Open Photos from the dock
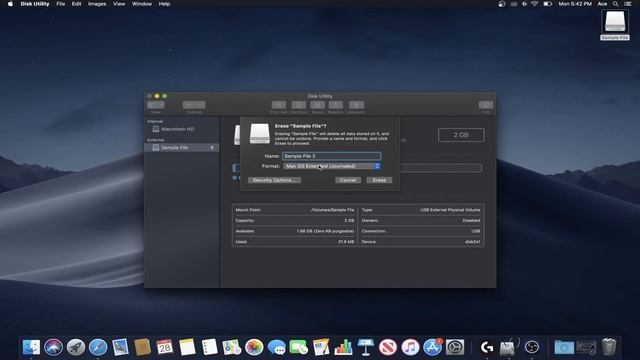Screen dimensions: 640x360 click(254, 347)
